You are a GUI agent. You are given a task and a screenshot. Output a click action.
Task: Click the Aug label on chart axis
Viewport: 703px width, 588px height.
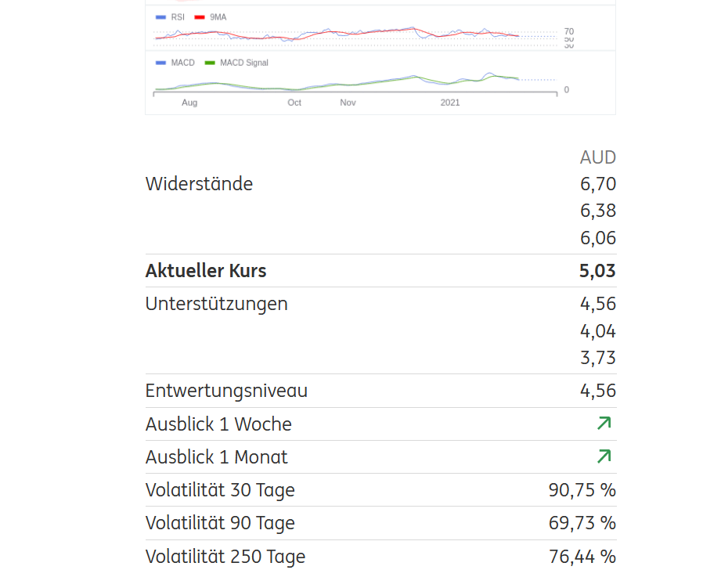(189, 103)
